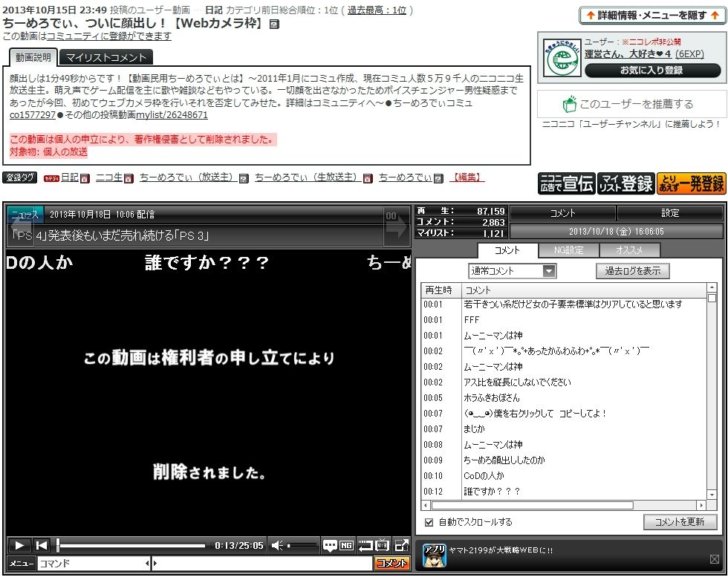Click the とりあえず一発登録 button

(692, 183)
